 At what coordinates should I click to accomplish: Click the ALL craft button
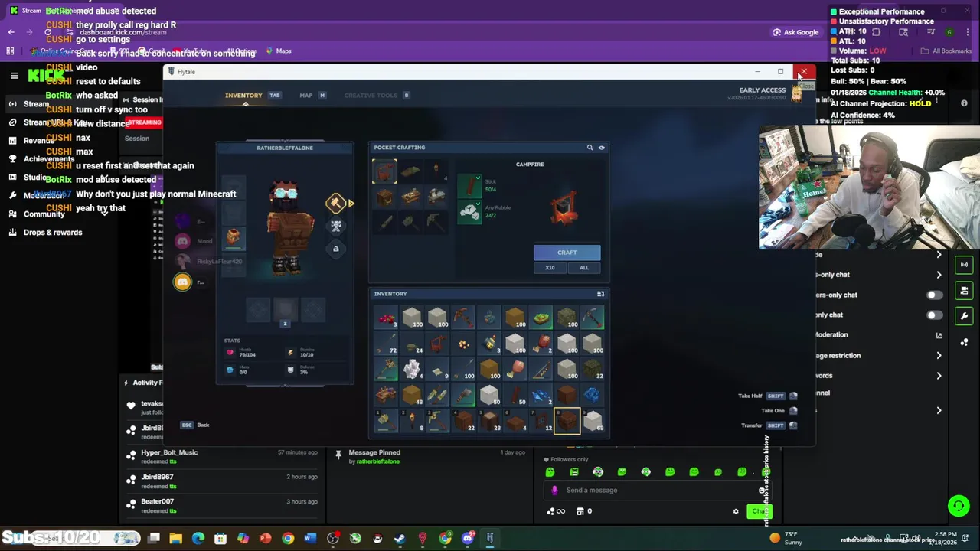pyautogui.click(x=584, y=268)
